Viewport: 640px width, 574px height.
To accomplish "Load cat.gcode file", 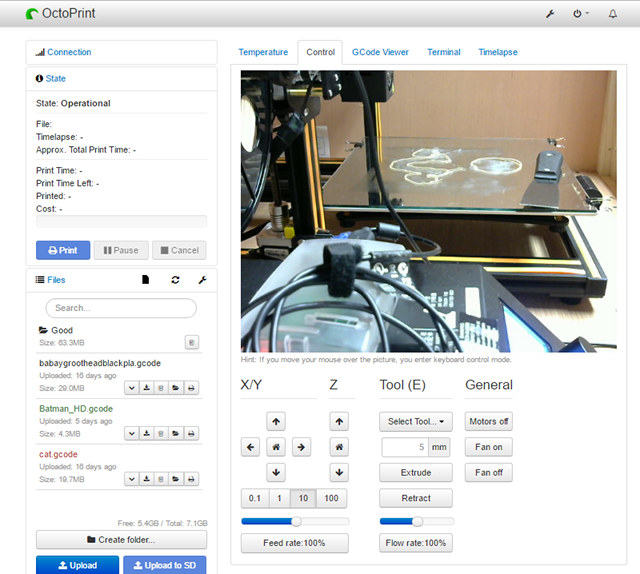I will pyautogui.click(x=176, y=479).
